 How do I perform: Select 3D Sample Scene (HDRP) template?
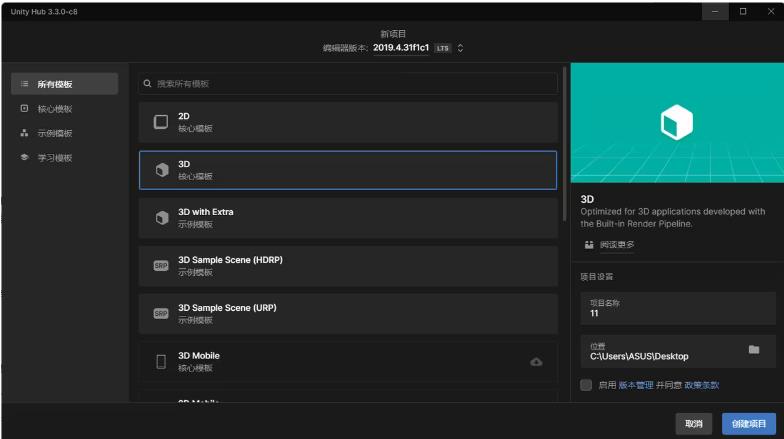pyautogui.click(x=348, y=266)
